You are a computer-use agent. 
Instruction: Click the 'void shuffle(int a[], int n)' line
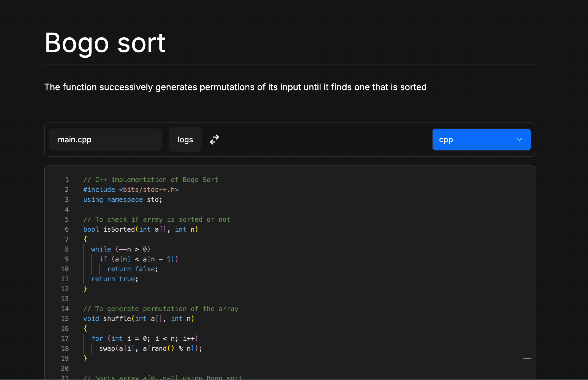[139, 319]
